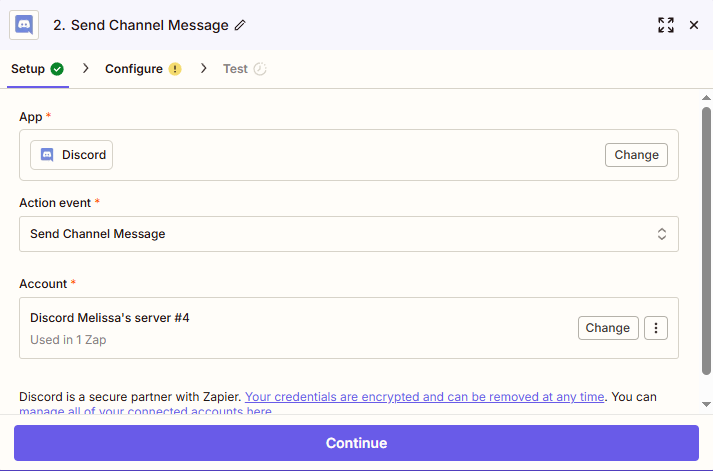
Task: Open Action event dropdown
Action: [x=349, y=234]
